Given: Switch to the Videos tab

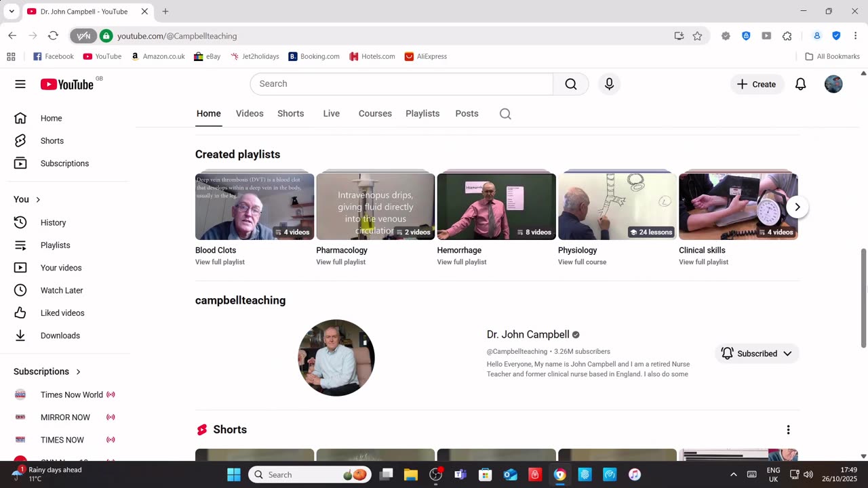Looking at the screenshot, I should click(x=250, y=114).
